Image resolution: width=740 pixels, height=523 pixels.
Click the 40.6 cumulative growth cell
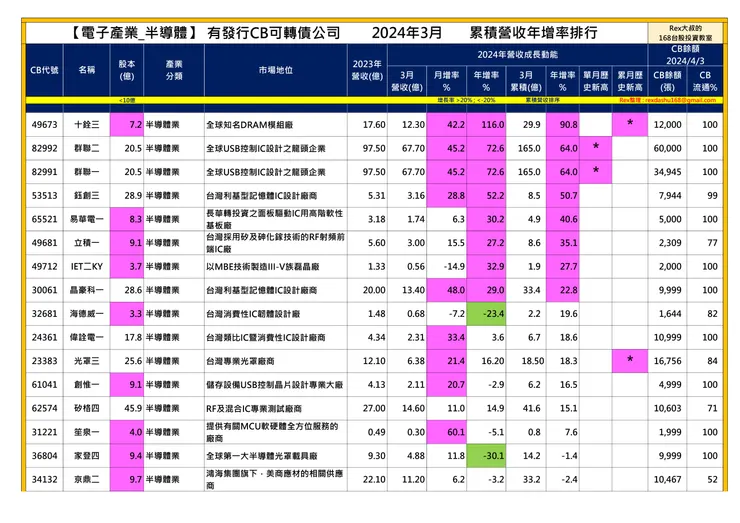(x=563, y=219)
